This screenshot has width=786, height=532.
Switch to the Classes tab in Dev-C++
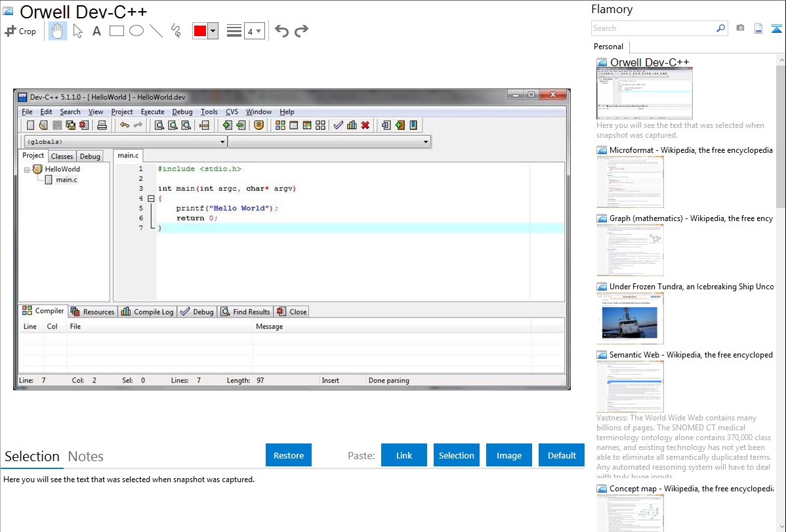tap(62, 156)
